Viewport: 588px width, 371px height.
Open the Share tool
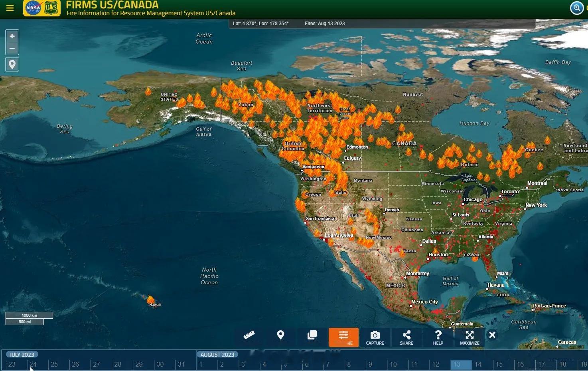tap(406, 337)
